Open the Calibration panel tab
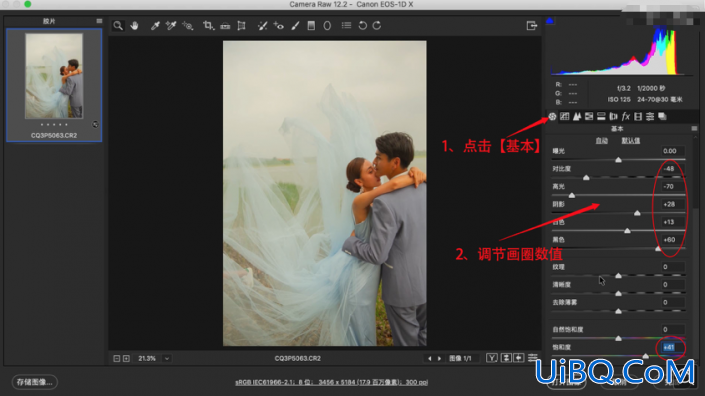 click(x=638, y=117)
